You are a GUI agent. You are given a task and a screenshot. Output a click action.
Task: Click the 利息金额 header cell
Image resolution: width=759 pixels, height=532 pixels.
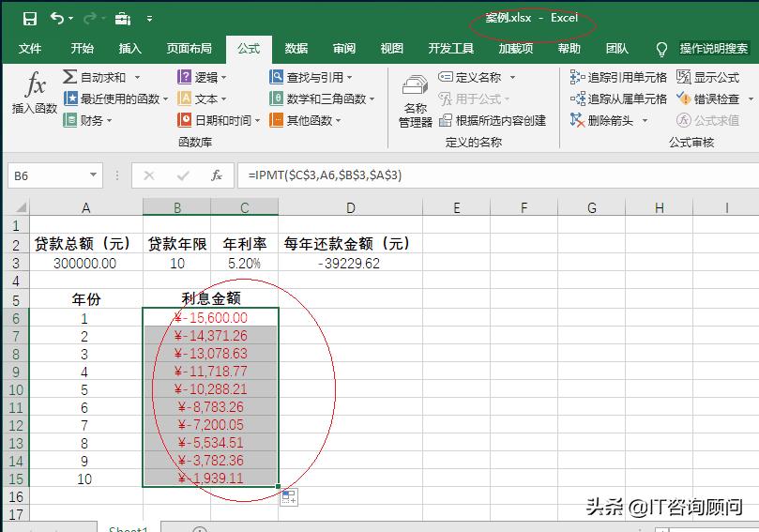click(x=210, y=298)
